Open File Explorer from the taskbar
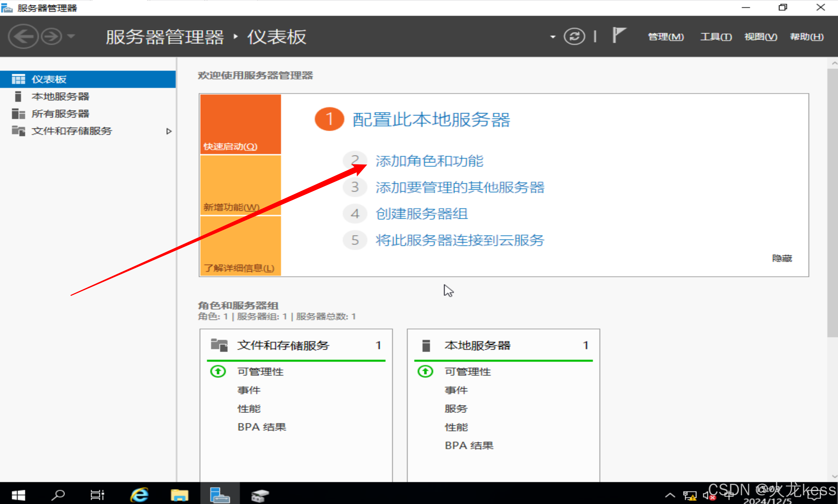Screen dimensions: 838x504 [x=180, y=495]
